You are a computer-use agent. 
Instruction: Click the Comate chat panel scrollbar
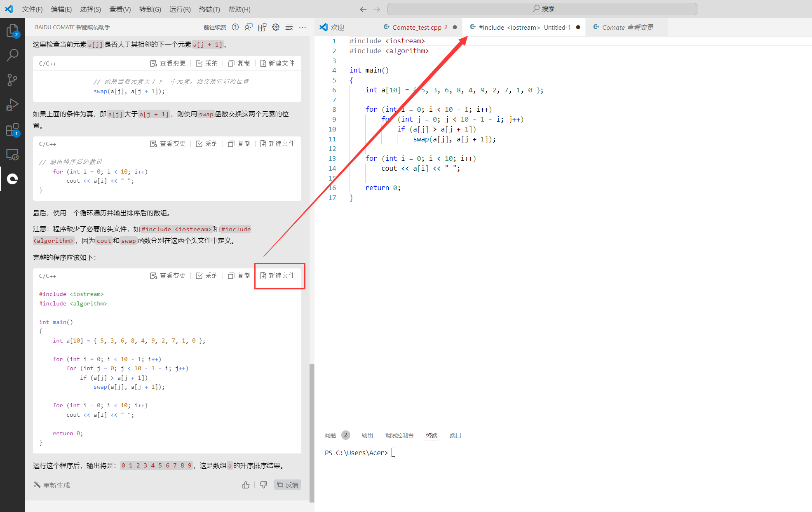[x=312, y=433]
